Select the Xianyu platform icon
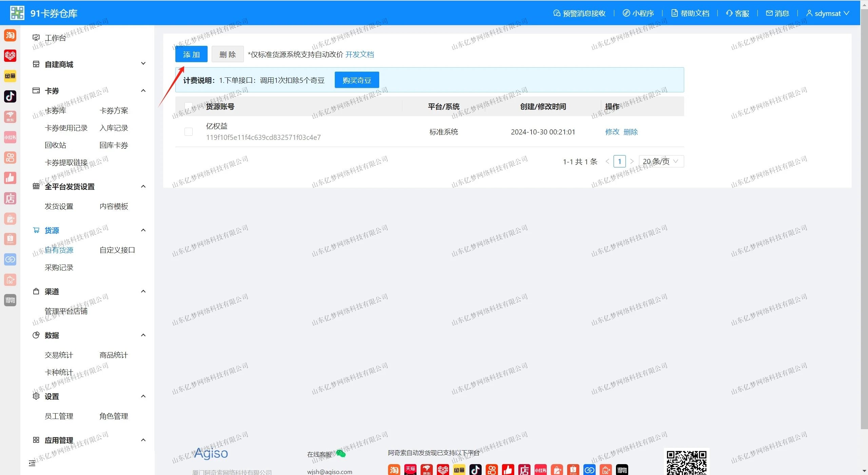 (10, 76)
